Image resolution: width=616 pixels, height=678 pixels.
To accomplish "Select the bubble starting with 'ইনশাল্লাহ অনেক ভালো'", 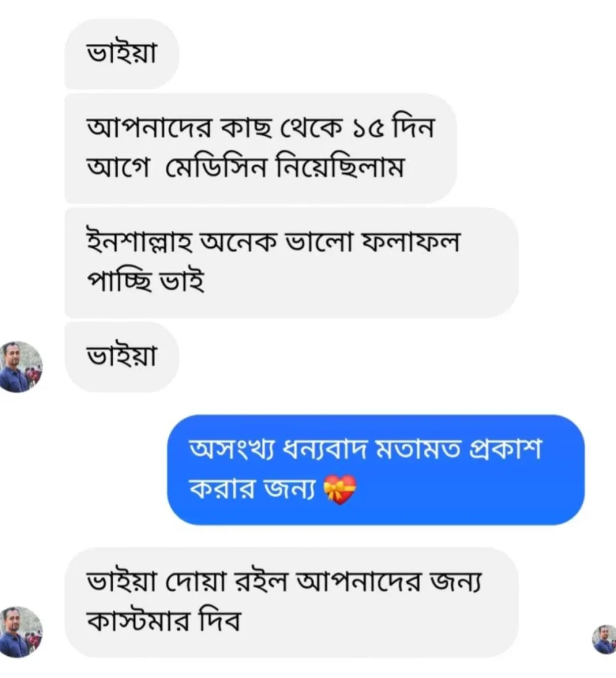I will 291,263.
